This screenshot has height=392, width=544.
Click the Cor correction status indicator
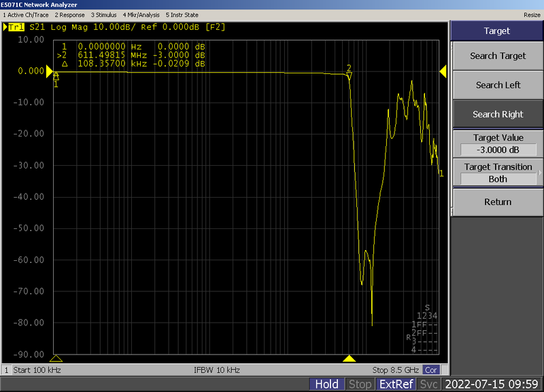pyautogui.click(x=431, y=370)
